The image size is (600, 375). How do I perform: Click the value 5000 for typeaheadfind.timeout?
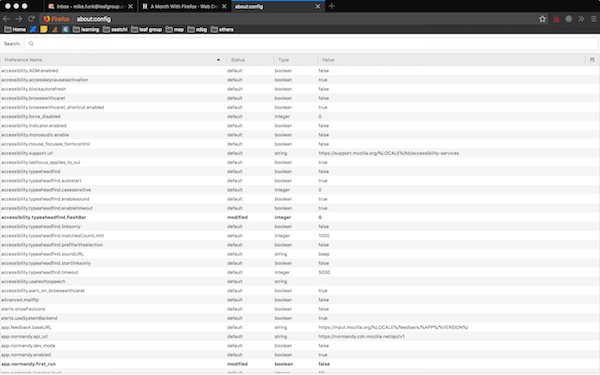pos(324,272)
